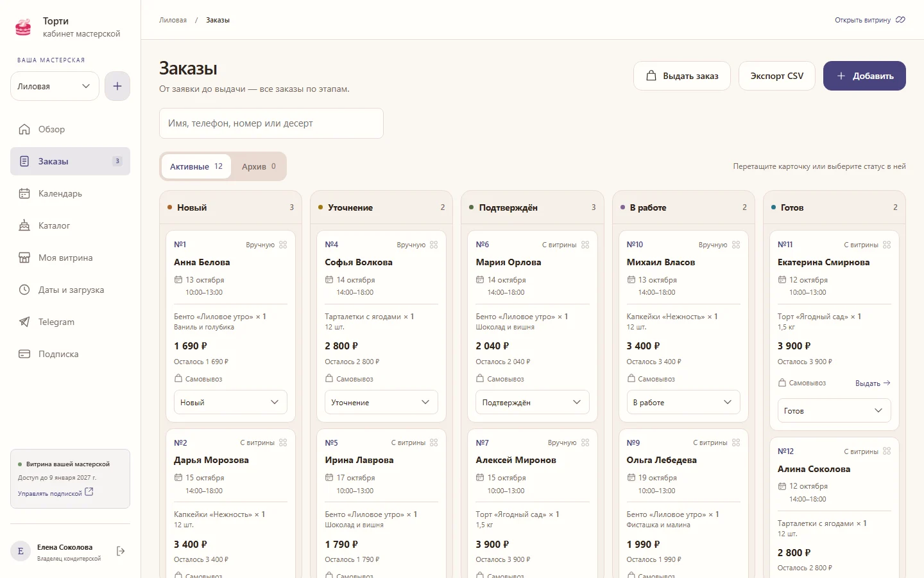Click the Добавить button
Viewport: 924px width, 578px height.
coord(864,76)
